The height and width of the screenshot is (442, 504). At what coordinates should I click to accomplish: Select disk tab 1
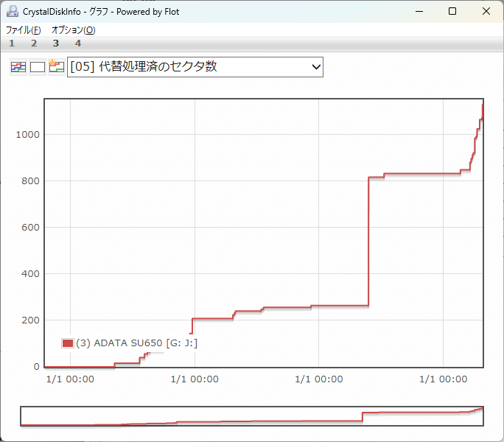tap(12, 43)
